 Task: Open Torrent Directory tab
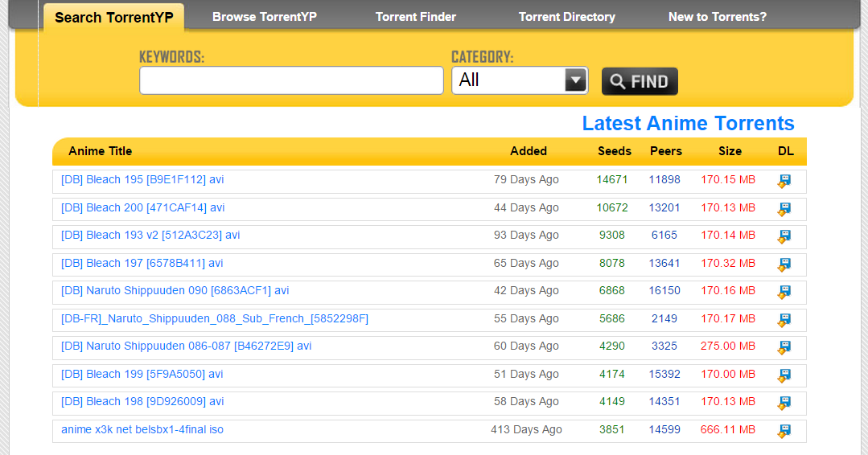point(567,17)
